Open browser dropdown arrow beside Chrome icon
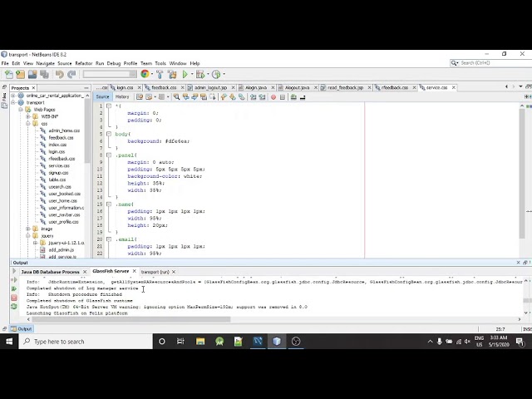The height and width of the screenshot is (399, 532). (152, 74)
